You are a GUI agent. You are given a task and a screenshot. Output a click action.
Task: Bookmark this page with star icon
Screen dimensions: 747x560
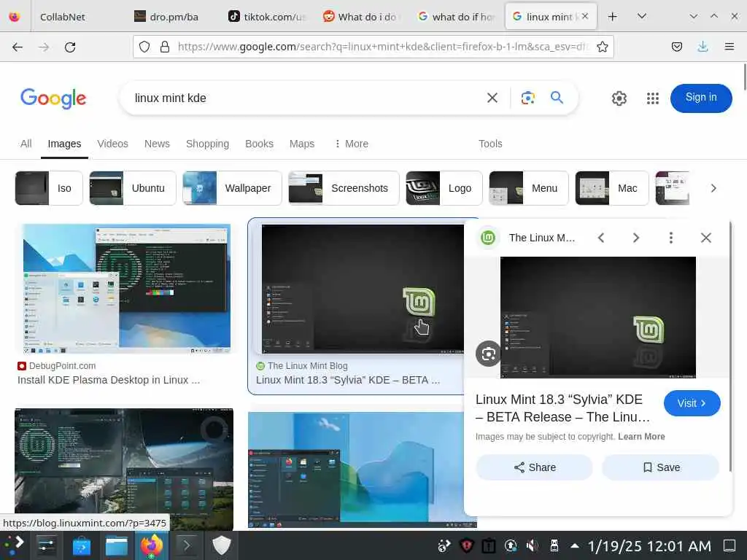pos(602,47)
